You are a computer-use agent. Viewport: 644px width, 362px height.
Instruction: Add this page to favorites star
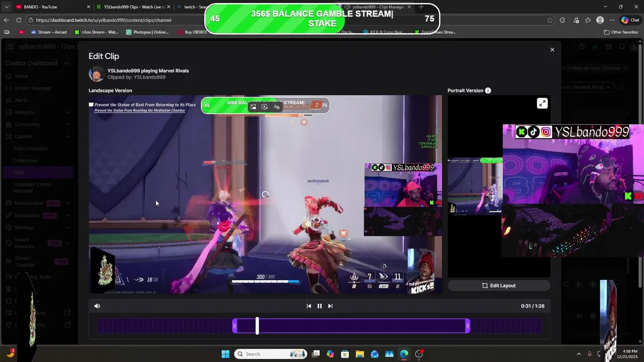pos(550,20)
